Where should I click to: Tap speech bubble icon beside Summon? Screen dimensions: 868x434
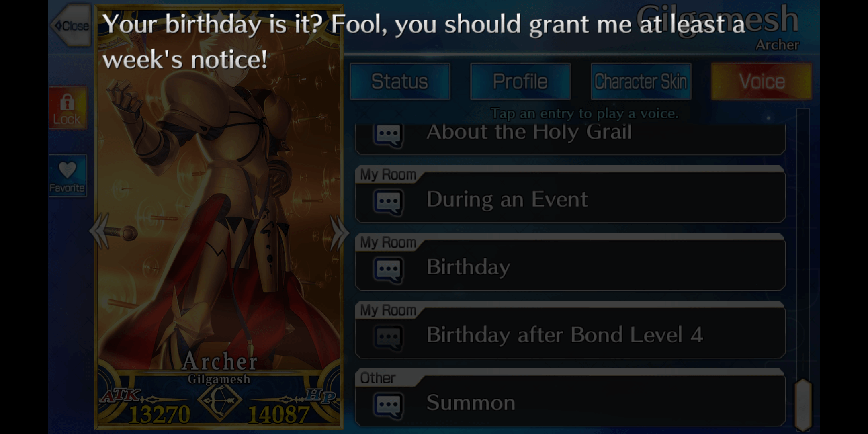[388, 405]
